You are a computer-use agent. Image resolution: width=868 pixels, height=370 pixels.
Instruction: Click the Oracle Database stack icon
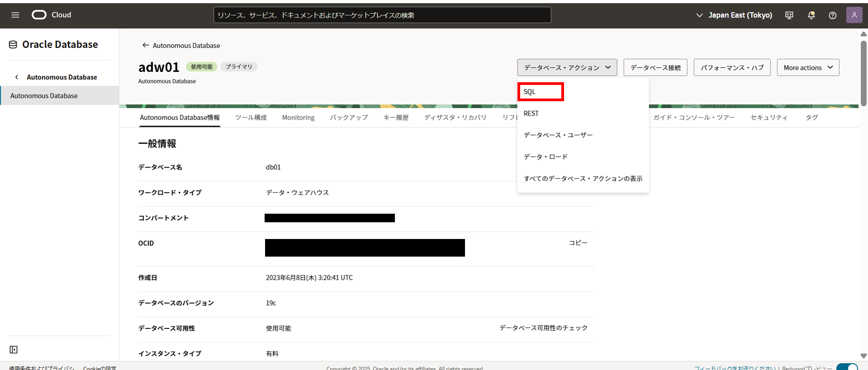point(13,44)
